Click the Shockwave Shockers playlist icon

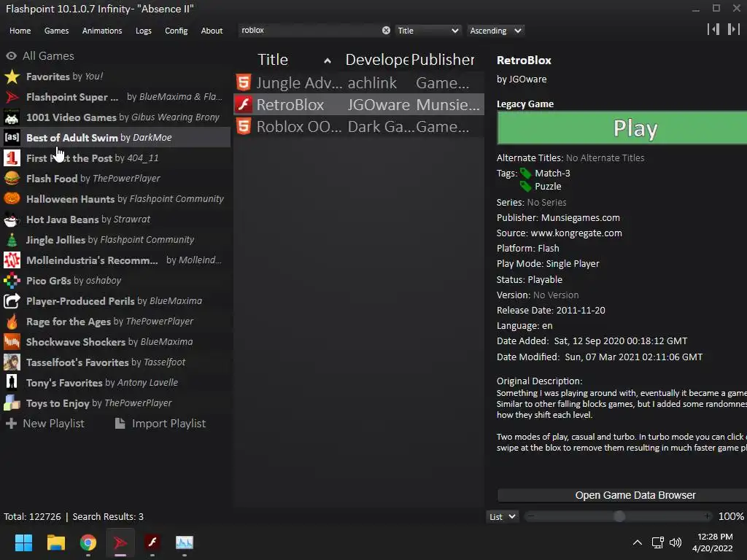point(12,342)
